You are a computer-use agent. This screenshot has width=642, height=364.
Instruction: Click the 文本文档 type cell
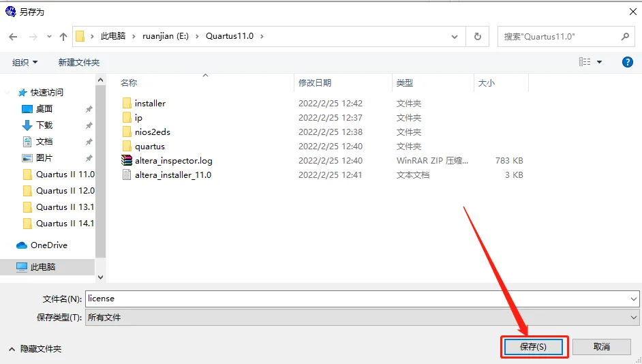click(413, 175)
